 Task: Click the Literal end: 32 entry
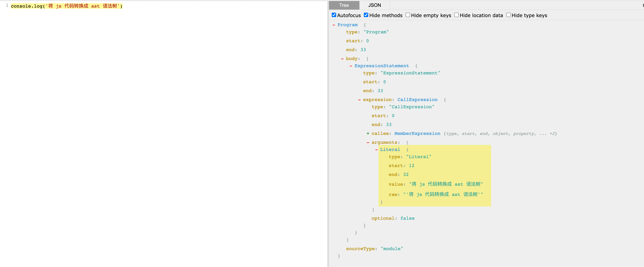398,174
